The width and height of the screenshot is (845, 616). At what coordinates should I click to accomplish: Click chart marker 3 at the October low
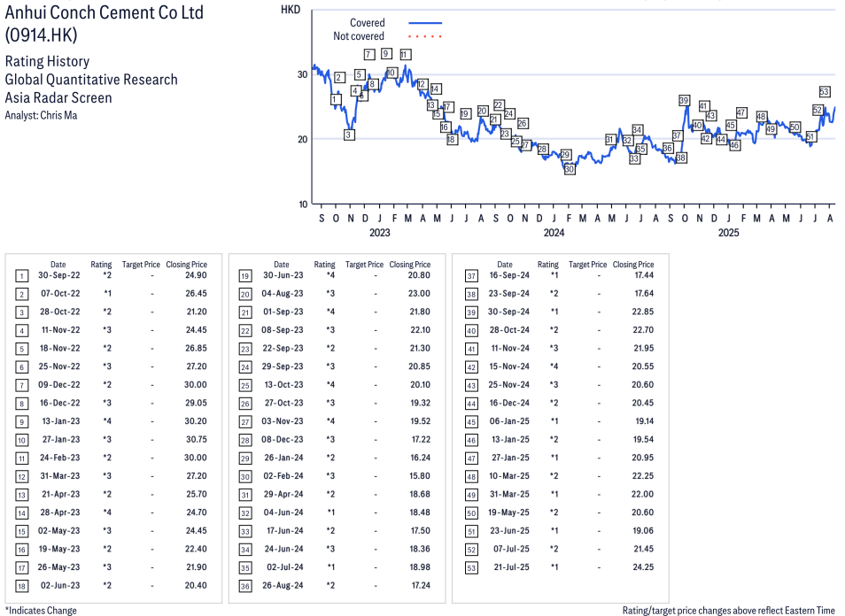click(x=349, y=135)
